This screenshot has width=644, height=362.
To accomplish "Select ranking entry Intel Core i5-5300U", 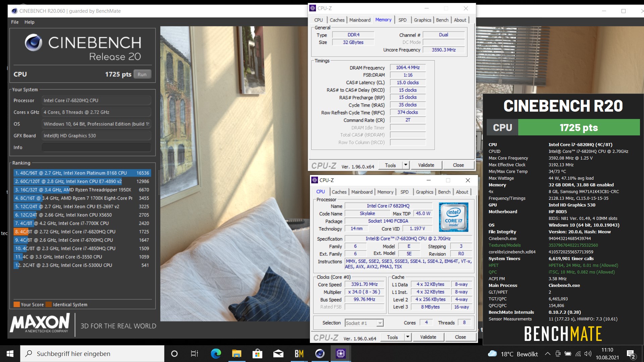I will coord(82,265).
